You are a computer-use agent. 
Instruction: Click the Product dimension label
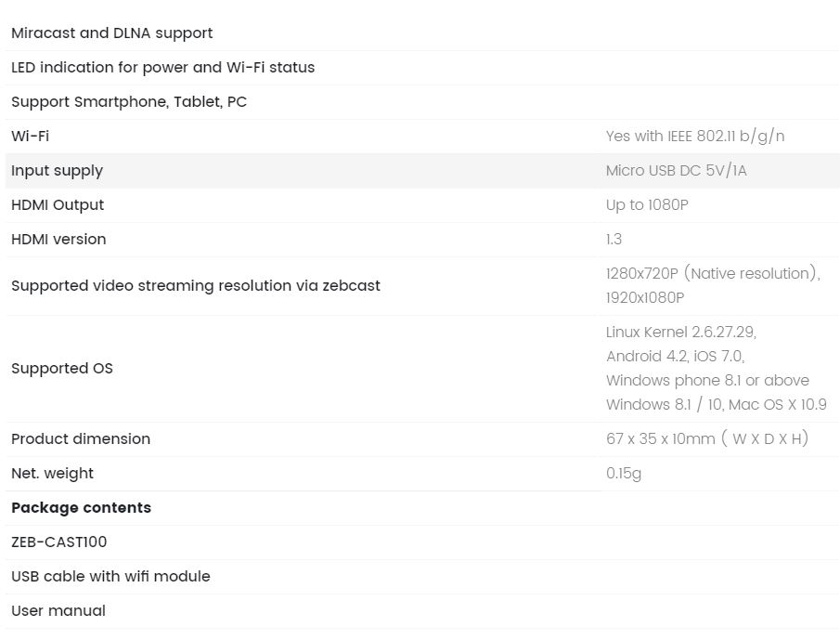coord(81,439)
